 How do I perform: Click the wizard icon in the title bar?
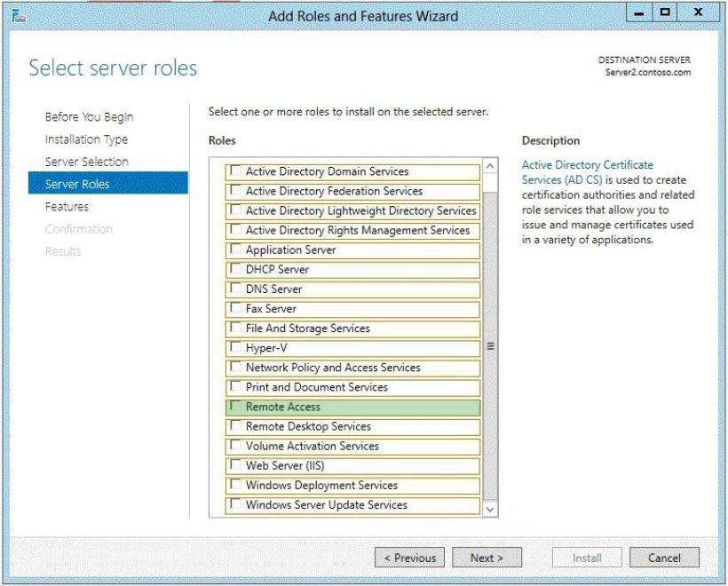coord(18,16)
